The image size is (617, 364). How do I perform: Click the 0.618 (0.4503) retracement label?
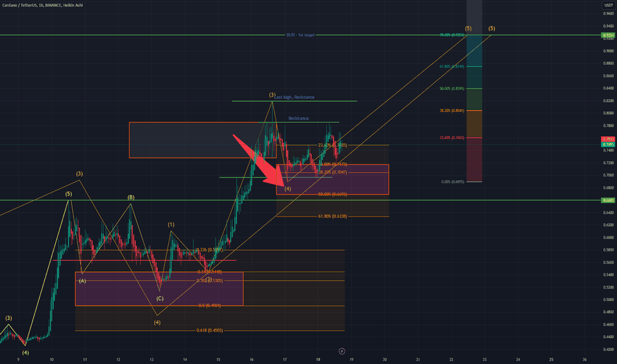point(210,330)
